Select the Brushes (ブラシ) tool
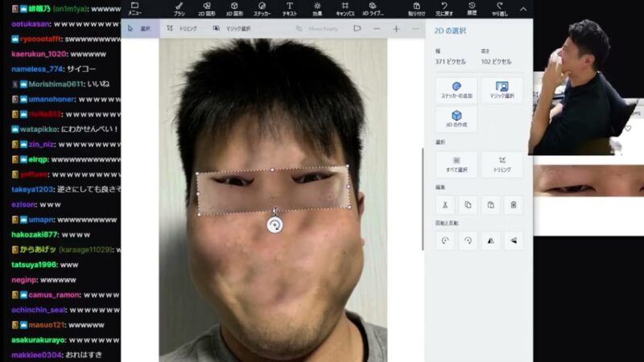Image resolution: width=644 pixels, height=362 pixels. pos(179,9)
